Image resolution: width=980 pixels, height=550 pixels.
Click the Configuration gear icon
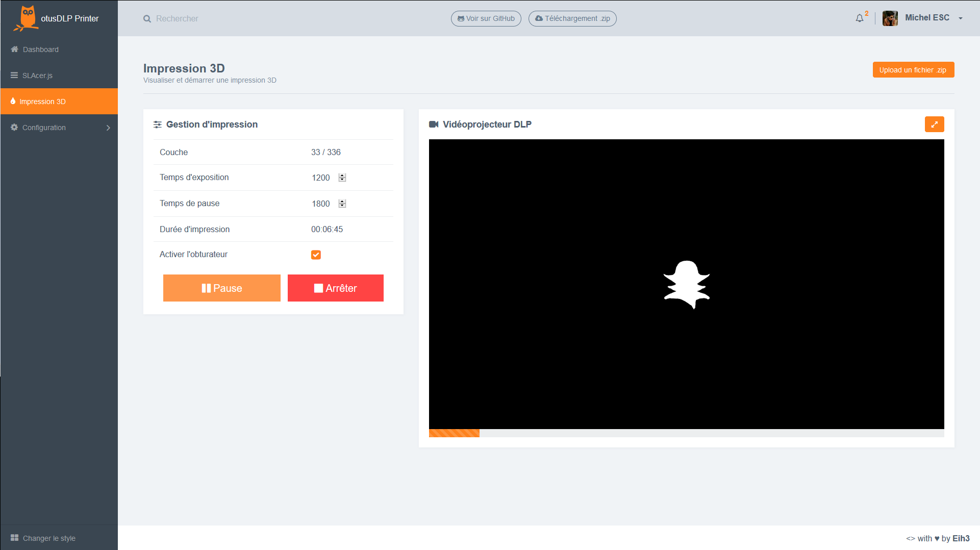click(14, 128)
